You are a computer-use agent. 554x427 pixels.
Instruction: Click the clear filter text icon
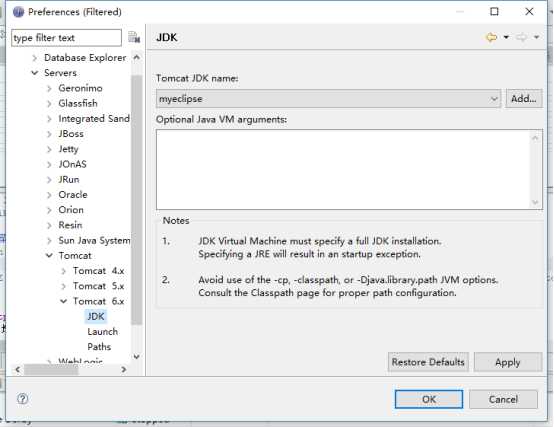(x=134, y=37)
